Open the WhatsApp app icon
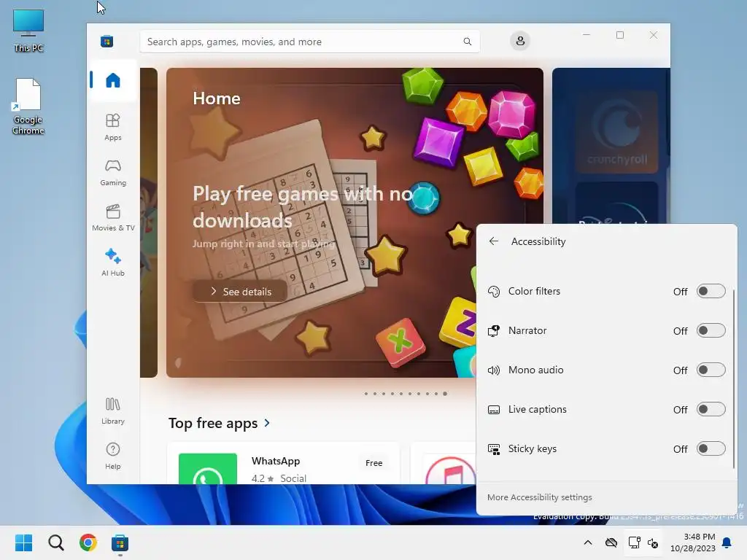This screenshot has width=747, height=560. pos(208,469)
